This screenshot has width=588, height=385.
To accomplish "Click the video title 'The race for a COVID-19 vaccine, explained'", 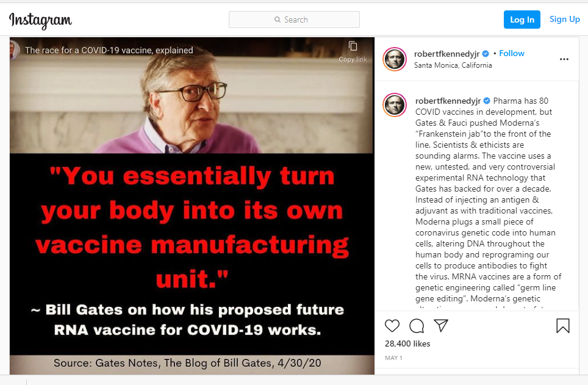I will 109,50.
